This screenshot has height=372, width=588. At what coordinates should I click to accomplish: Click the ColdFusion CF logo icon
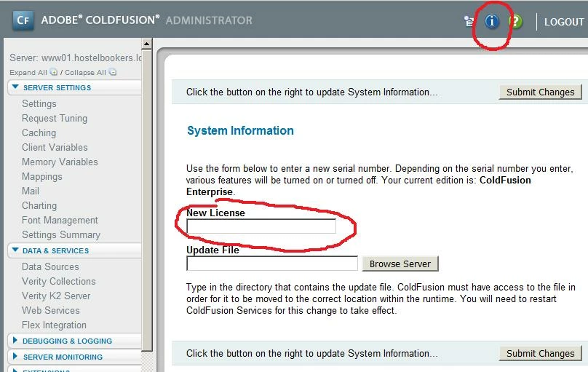(x=23, y=20)
